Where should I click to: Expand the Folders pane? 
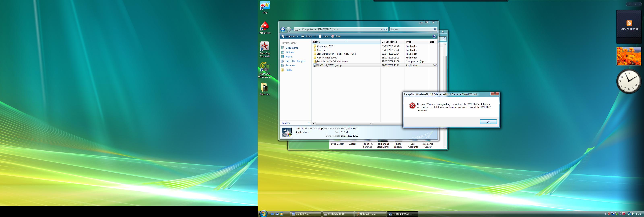point(295,123)
